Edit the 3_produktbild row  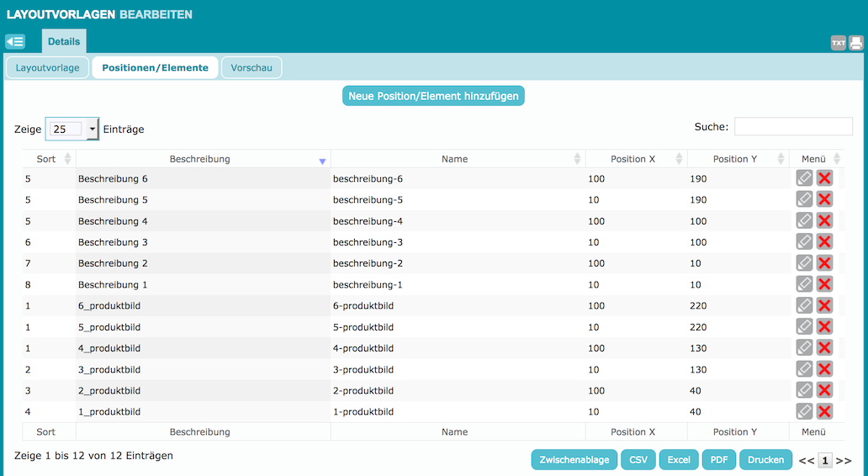coord(805,369)
